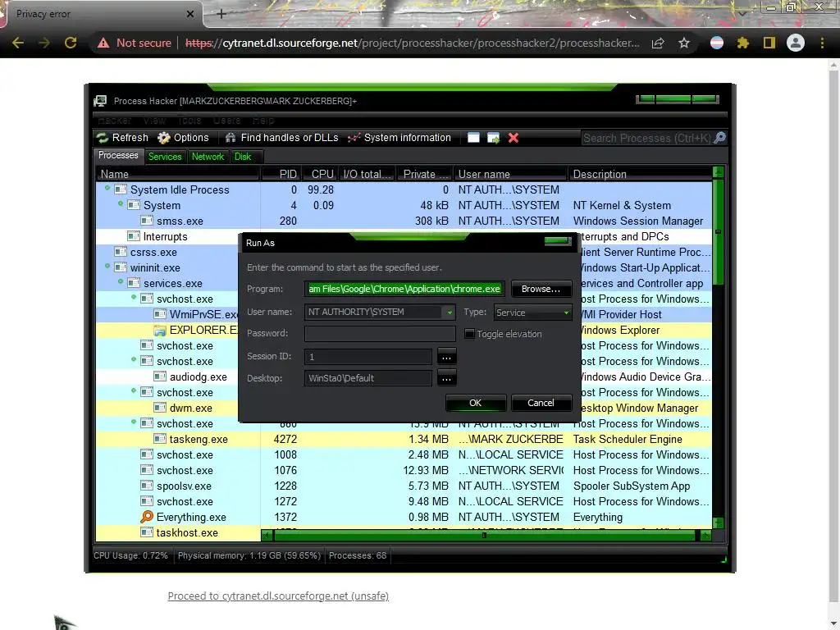Click Find handles or DLLs

(282, 138)
